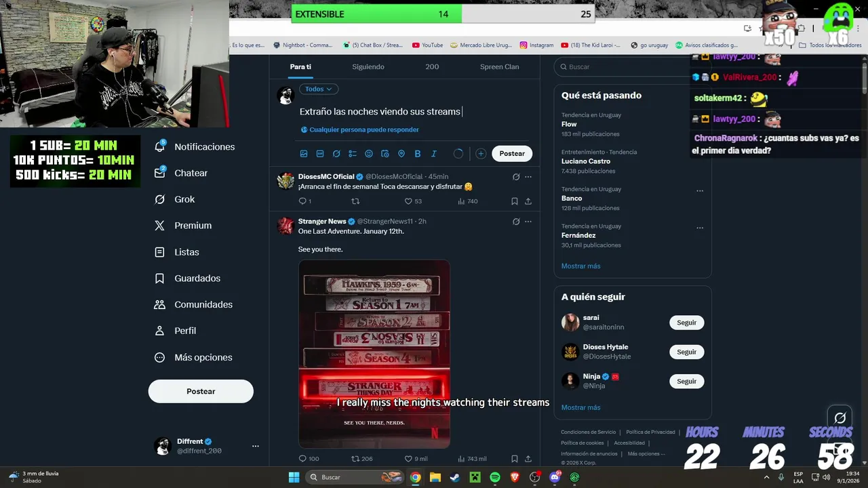Open Comunidades in the sidebar
Image resolution: width=868 pixels, height=488 pixels.
pos(194,305)
